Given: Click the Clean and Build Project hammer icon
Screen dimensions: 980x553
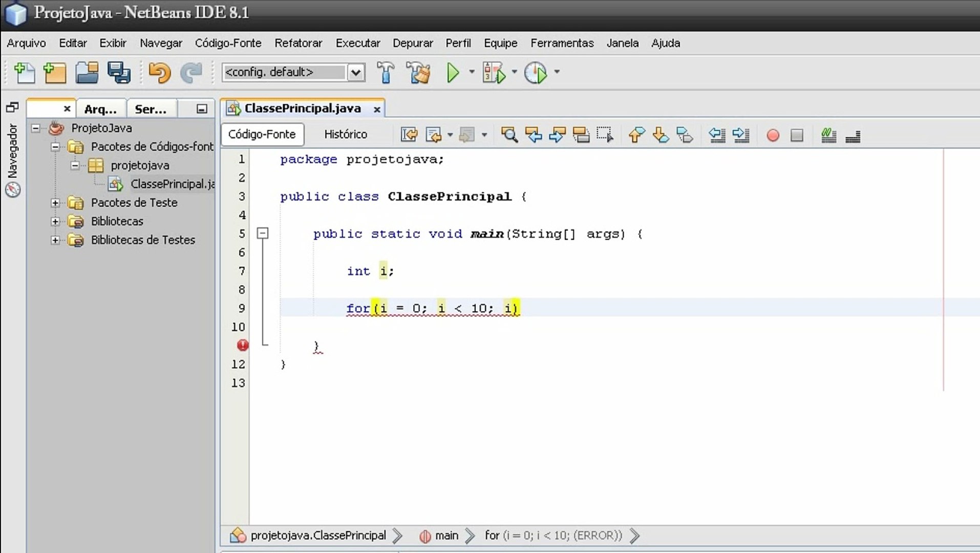Looking at the screenshot, I should [x=418, y=73].
